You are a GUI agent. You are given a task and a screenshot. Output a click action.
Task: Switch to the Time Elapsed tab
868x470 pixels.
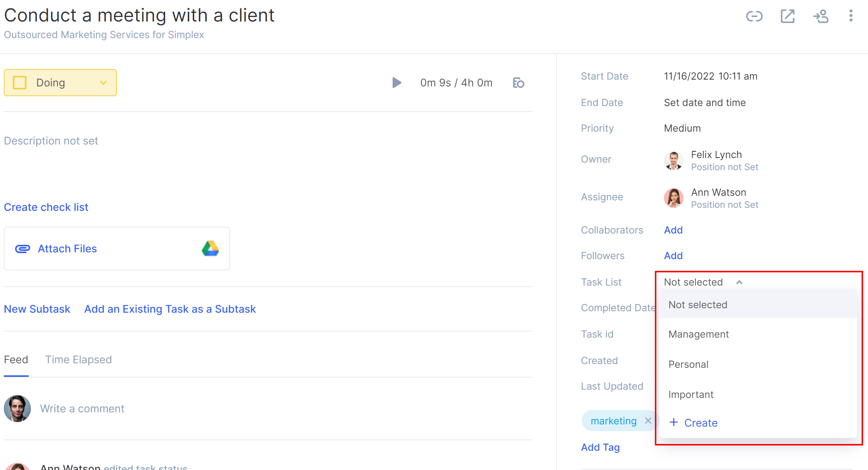pos(78,359)
